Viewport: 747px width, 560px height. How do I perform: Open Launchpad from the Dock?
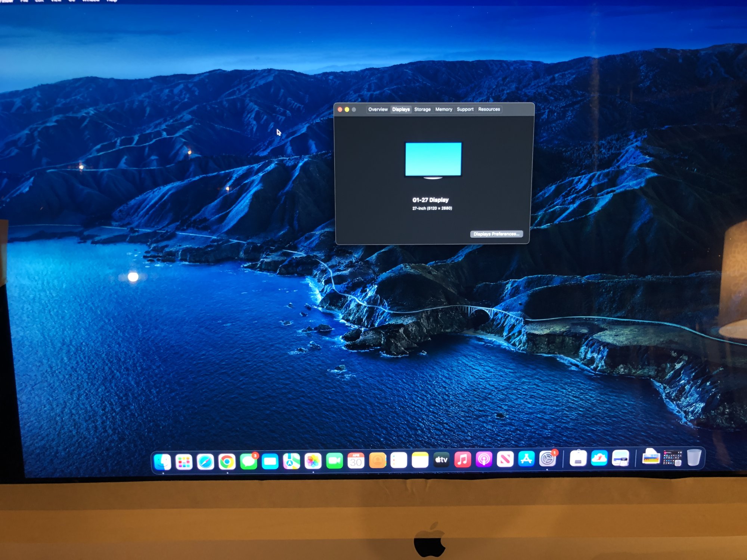(x=184, y=462)
